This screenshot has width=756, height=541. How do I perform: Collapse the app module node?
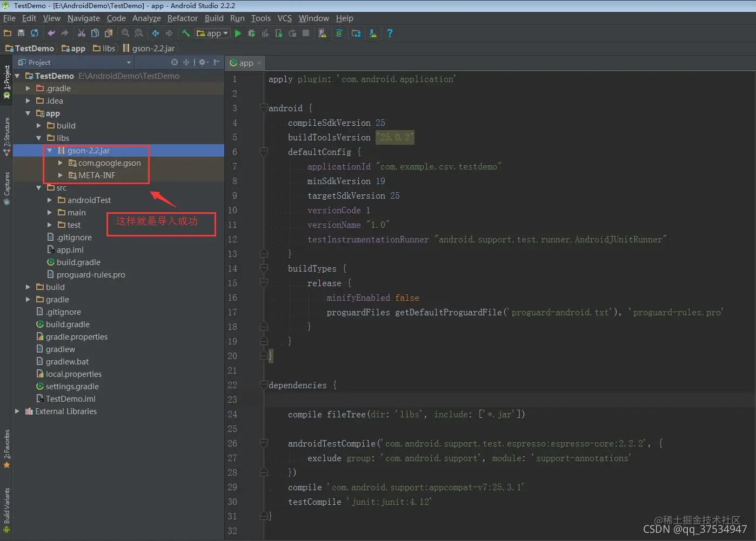pos(28,113)
